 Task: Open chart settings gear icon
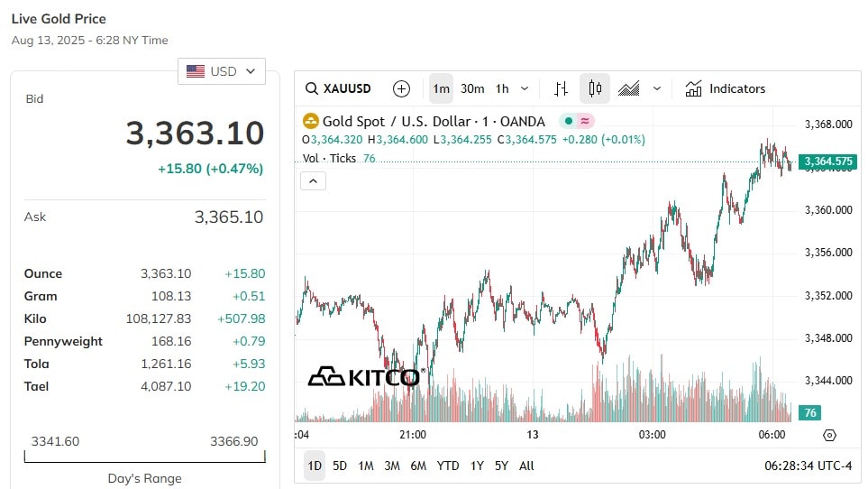pyautogui.click(x=829, y=435)
